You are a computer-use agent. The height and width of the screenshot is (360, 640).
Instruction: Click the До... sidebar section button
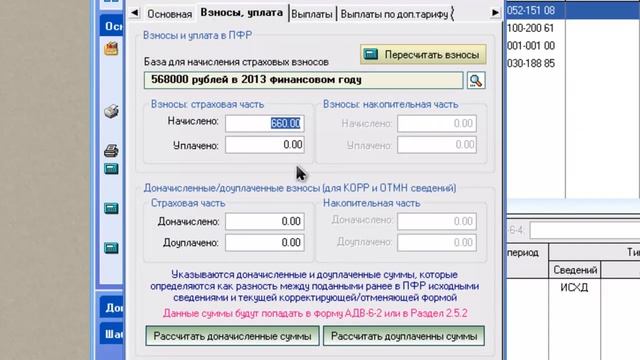coord(112,307)
